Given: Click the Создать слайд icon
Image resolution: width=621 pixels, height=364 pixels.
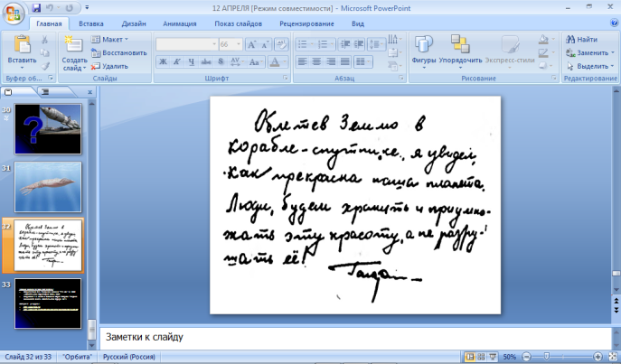Looking at the screenshot, I should click(73, 44).
